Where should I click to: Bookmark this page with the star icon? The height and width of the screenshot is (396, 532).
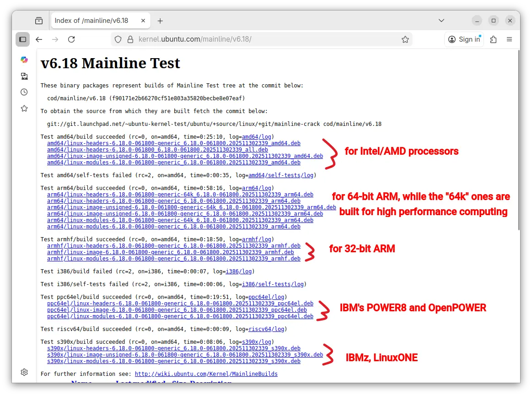point(405,39)
